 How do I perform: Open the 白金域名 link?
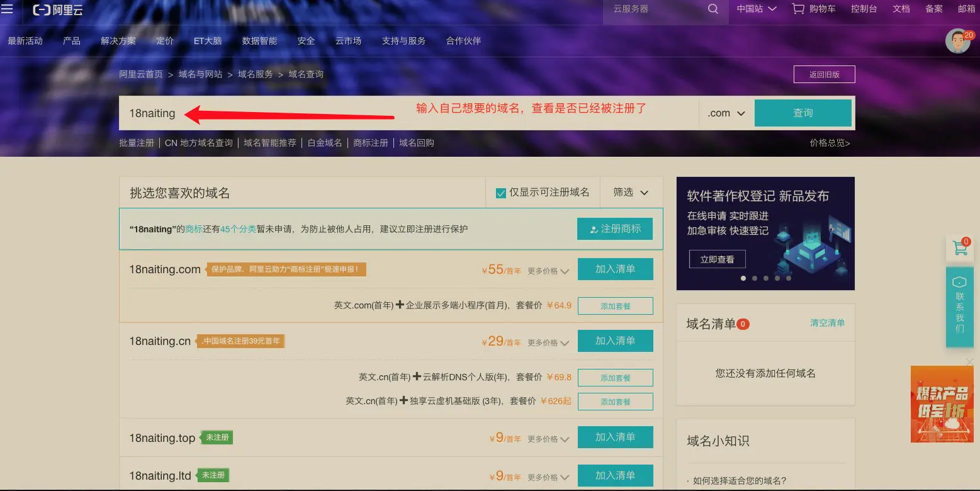pyautogui.click(x=325, y=143)
